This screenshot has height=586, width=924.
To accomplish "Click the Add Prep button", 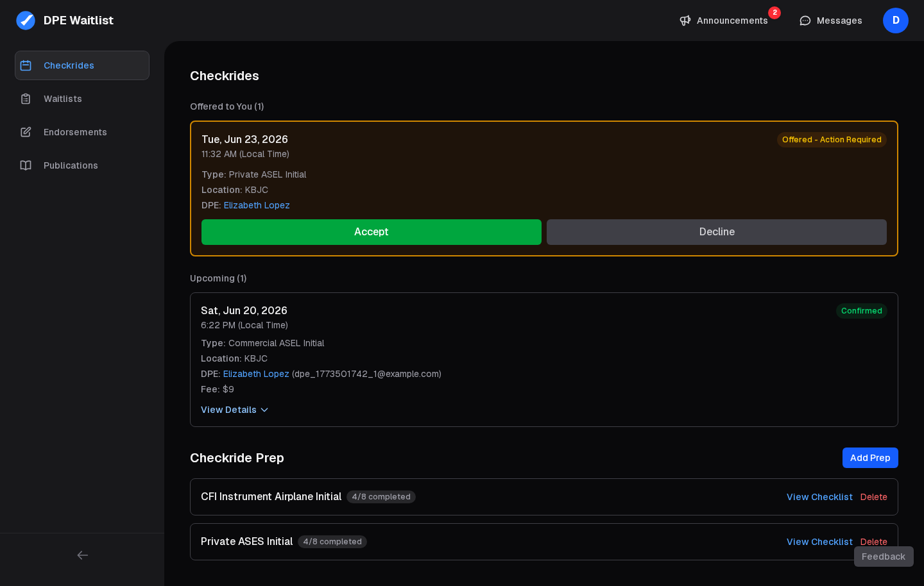I will coord(870,458).
